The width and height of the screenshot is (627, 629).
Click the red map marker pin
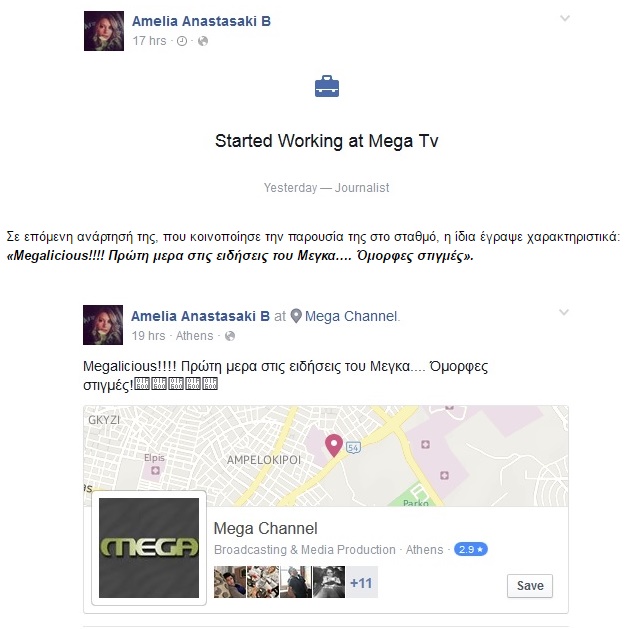click(334, 446)
